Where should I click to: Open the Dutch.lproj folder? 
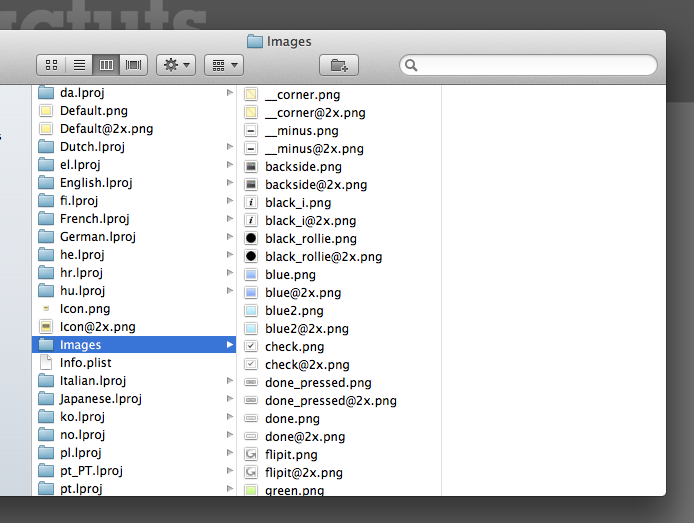click(134, 146)
